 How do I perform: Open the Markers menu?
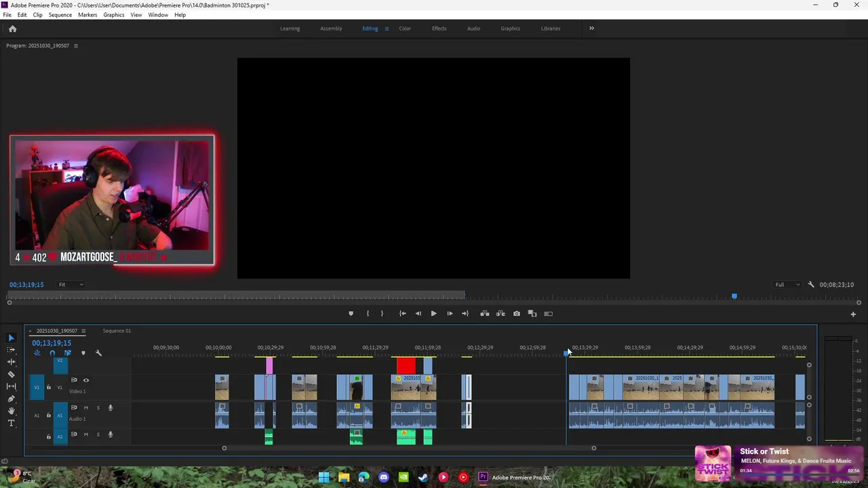87,15
